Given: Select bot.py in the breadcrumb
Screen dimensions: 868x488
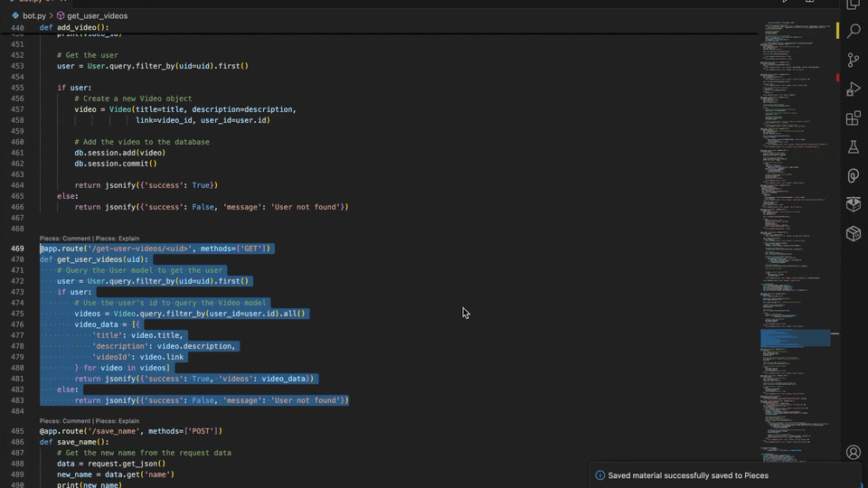Looking at the screenshot, I should 34,16.
